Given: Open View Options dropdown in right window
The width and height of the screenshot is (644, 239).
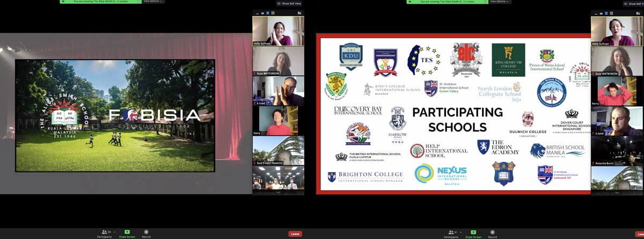Looking at the screenshot, I should [x=500, y=2].
